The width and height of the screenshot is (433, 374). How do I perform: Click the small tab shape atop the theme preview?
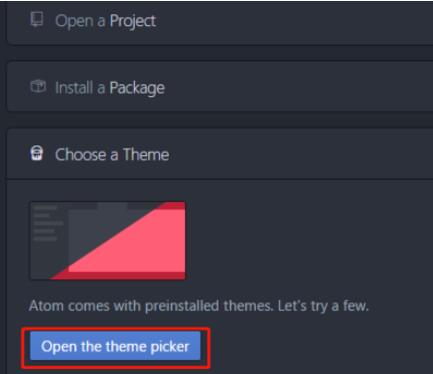coord(112,206)
